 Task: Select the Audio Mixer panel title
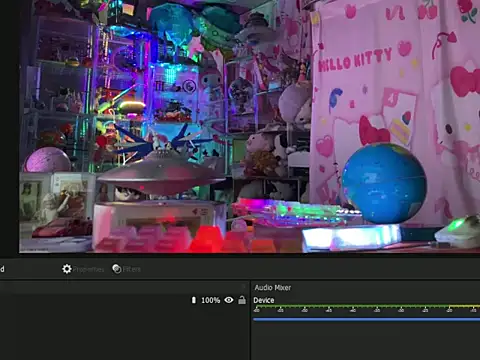point(273,287)
